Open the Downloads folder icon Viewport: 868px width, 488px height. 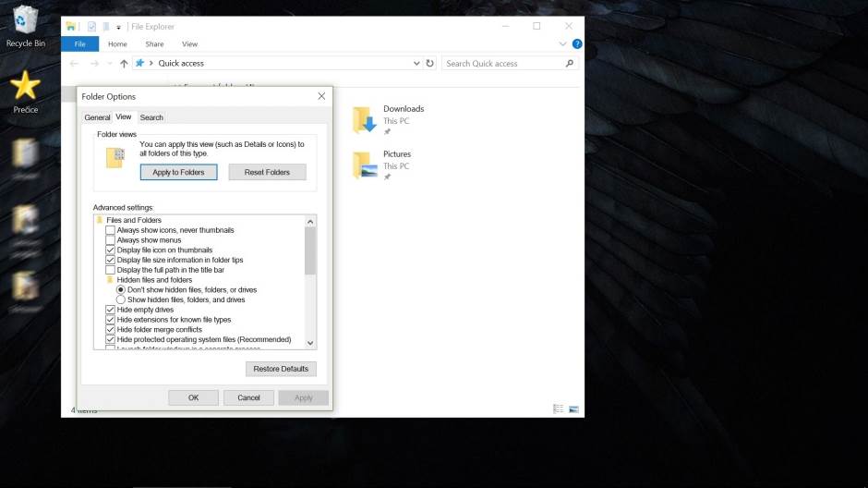(x=365, y=120)
